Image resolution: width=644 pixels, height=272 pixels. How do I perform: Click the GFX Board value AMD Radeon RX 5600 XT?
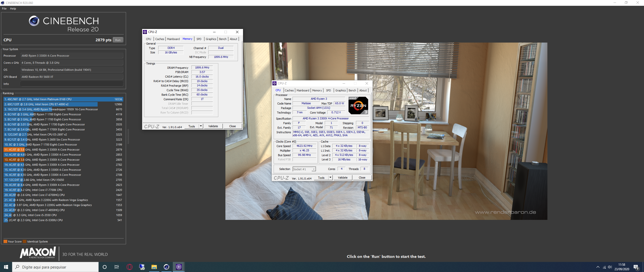(x=72, y=77)
